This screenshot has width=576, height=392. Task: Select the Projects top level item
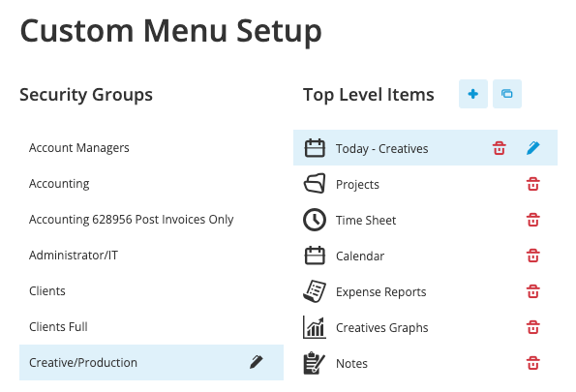pos(425,184)
